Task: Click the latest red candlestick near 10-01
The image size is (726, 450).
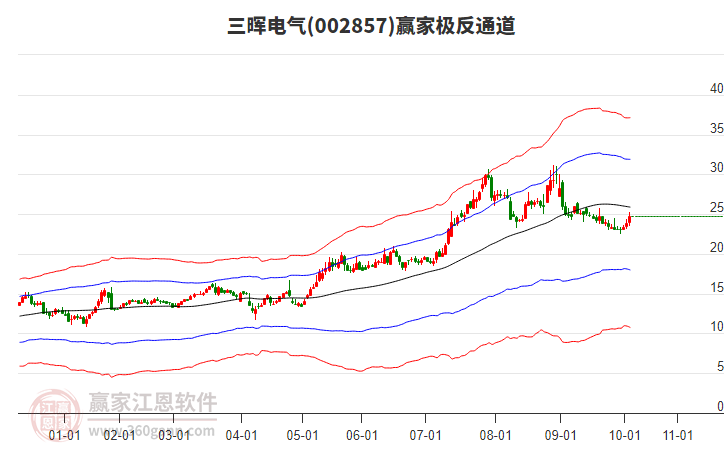Action: 629,219
